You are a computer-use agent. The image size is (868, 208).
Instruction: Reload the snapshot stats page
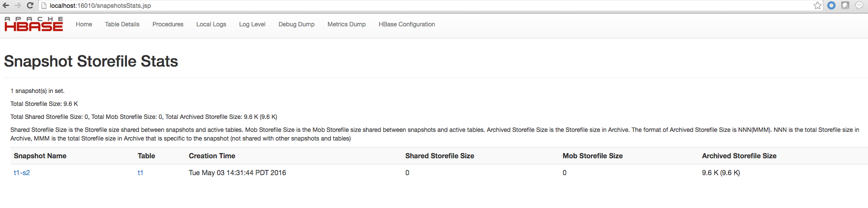30,6
